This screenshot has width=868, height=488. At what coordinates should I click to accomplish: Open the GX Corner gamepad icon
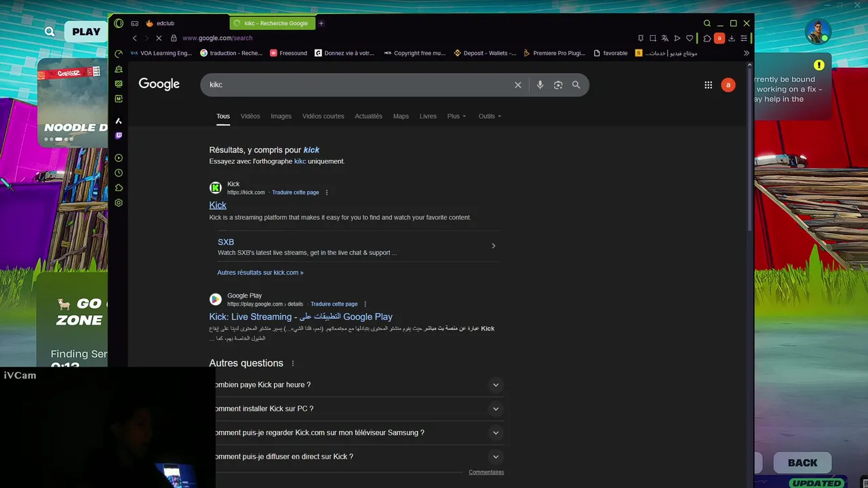134,23
